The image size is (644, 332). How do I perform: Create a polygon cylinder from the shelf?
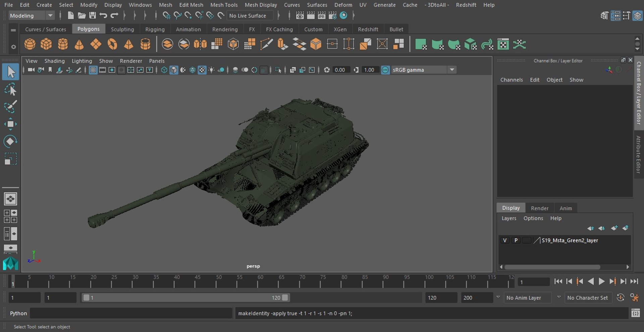(63, 44)
